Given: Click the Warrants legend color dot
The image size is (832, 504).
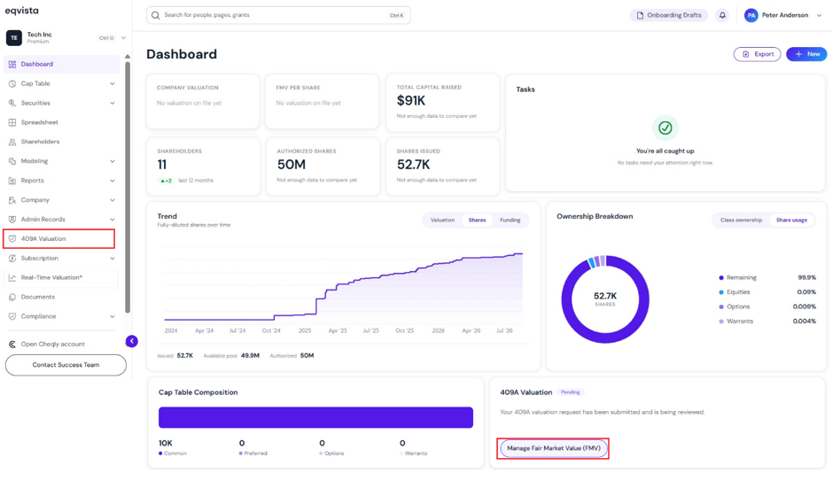Looking at the screenshot, I should (721, 322).
